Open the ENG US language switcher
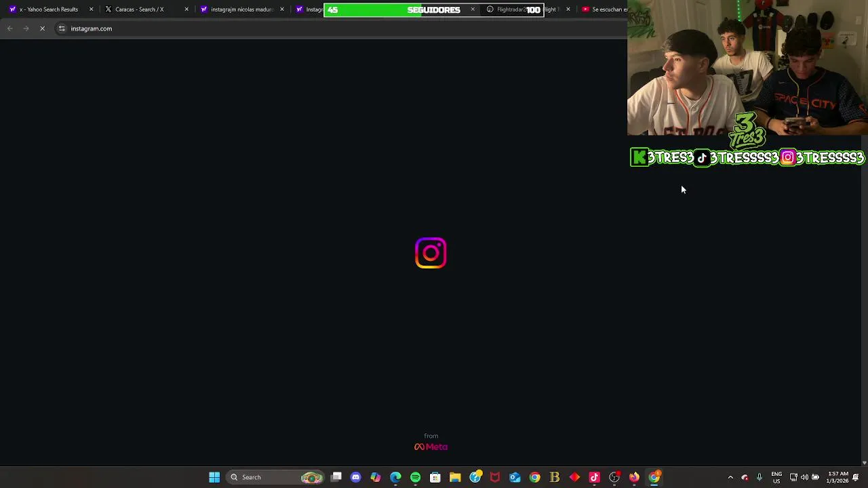Screen dimensions: 868x488 click(x=776, y=477)
